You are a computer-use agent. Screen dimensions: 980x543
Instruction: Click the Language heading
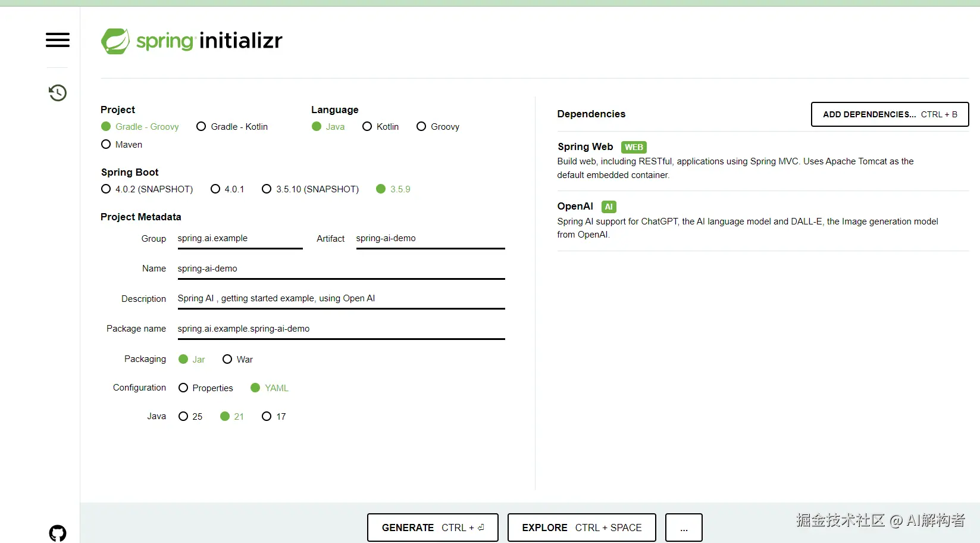(335, 110)
